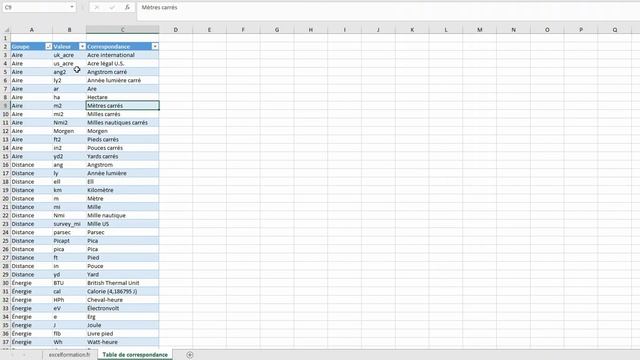This screenshot has width=640, height=360.
Task: Click the cell 'ang2'
Action: (69, 72)
